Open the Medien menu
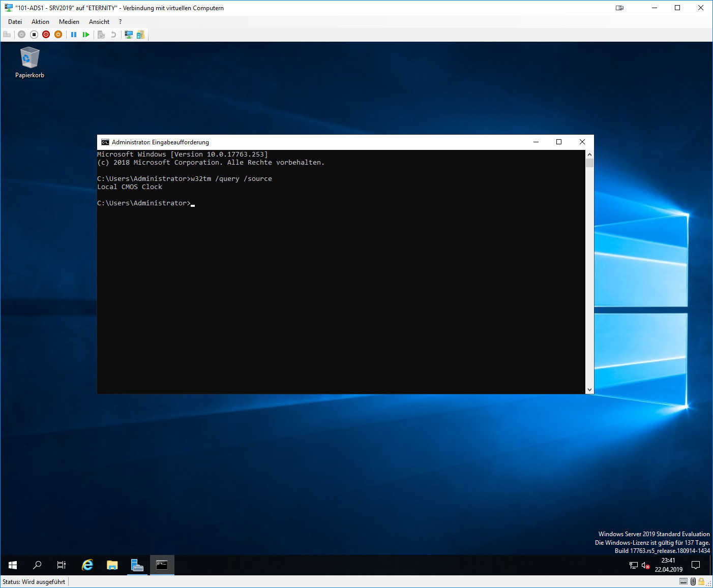The height and width of the screenshot is (588, 713). point(69,22)
